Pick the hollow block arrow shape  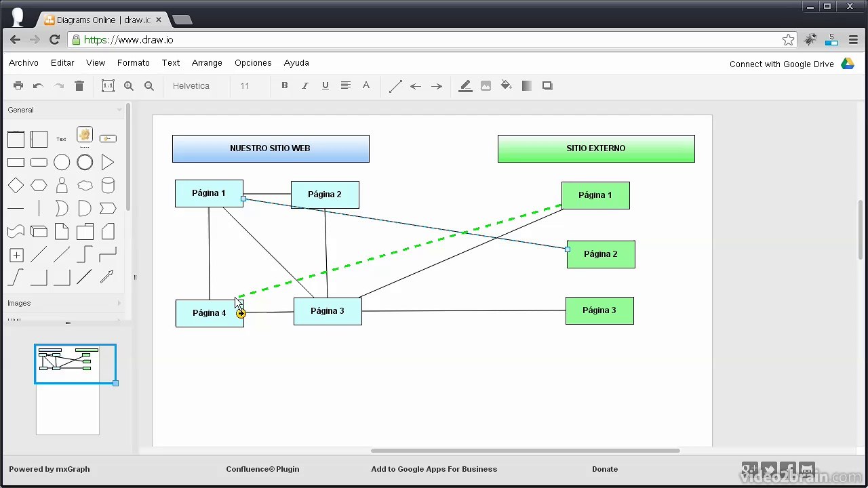pos(106,277)
